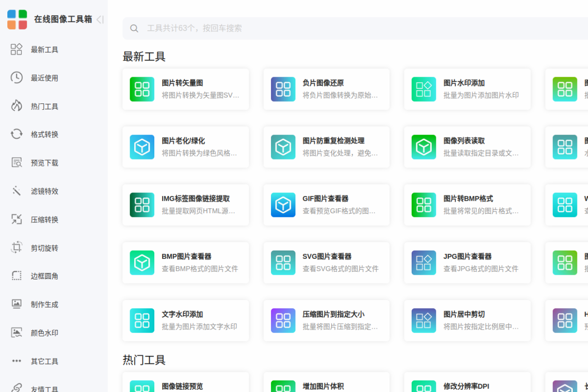Click the 批量提取网页HTML源 description text

coord(198,211)
